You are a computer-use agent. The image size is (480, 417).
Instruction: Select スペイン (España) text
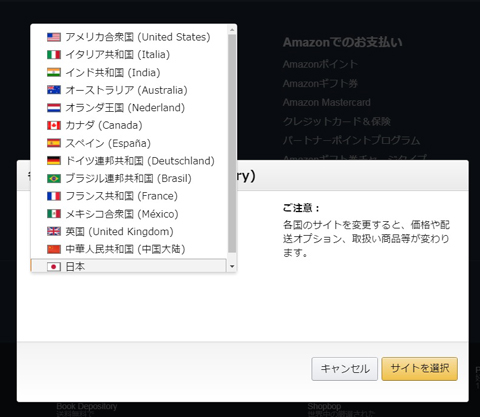(x=108, y=143)
